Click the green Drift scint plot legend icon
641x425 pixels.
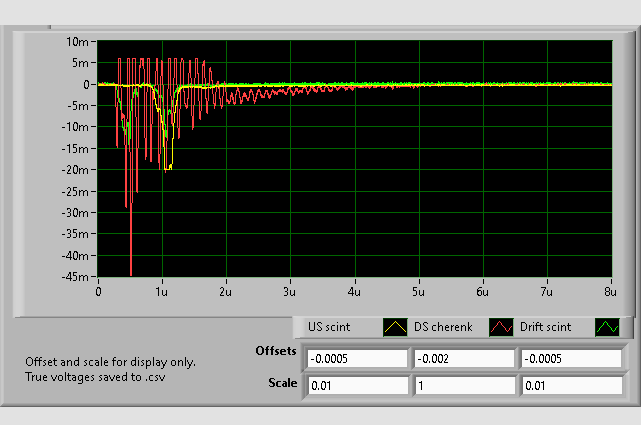tap(607, 327)
